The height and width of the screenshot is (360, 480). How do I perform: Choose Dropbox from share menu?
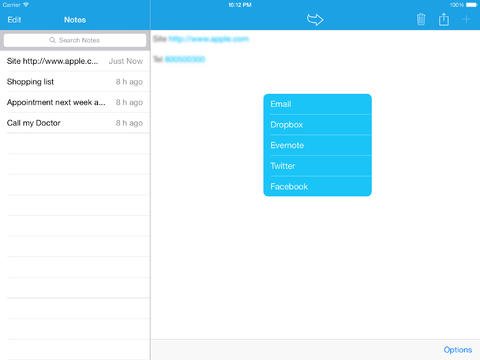tap(317, 125)
